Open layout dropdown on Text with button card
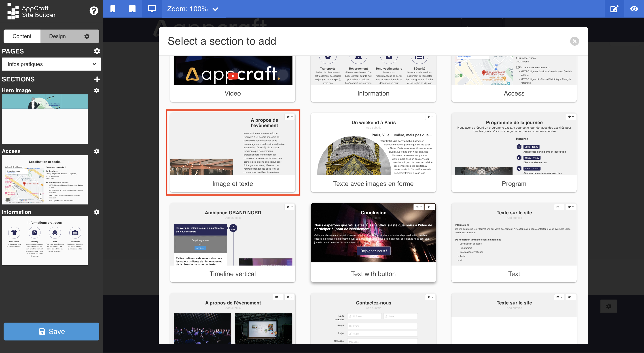The height and width of the screenshot is (353, 644). (x=418, y=207)
